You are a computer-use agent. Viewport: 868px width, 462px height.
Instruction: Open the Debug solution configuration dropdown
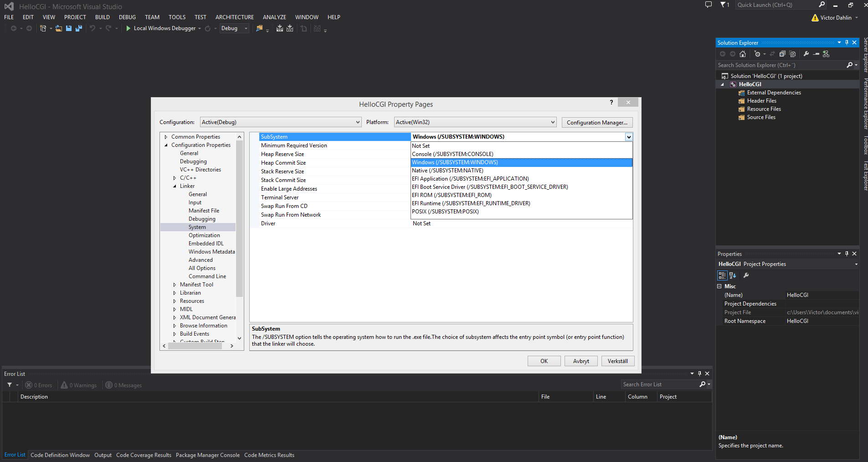pyautogui.click(x=234, y=28)
